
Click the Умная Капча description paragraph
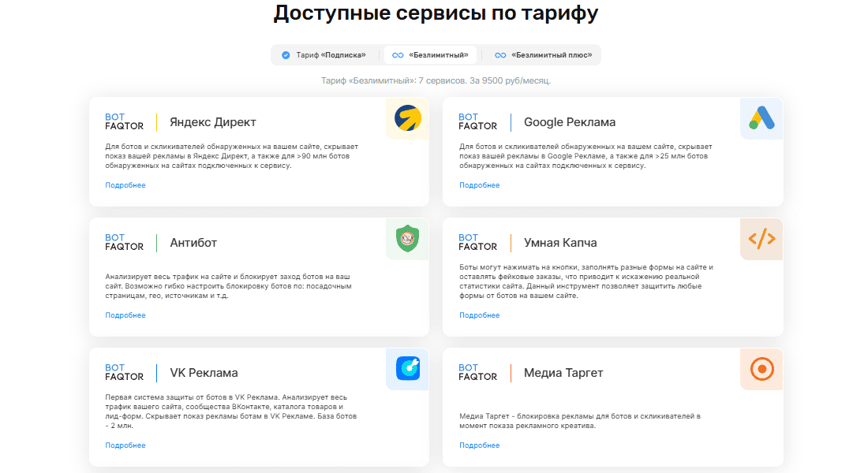586,281
